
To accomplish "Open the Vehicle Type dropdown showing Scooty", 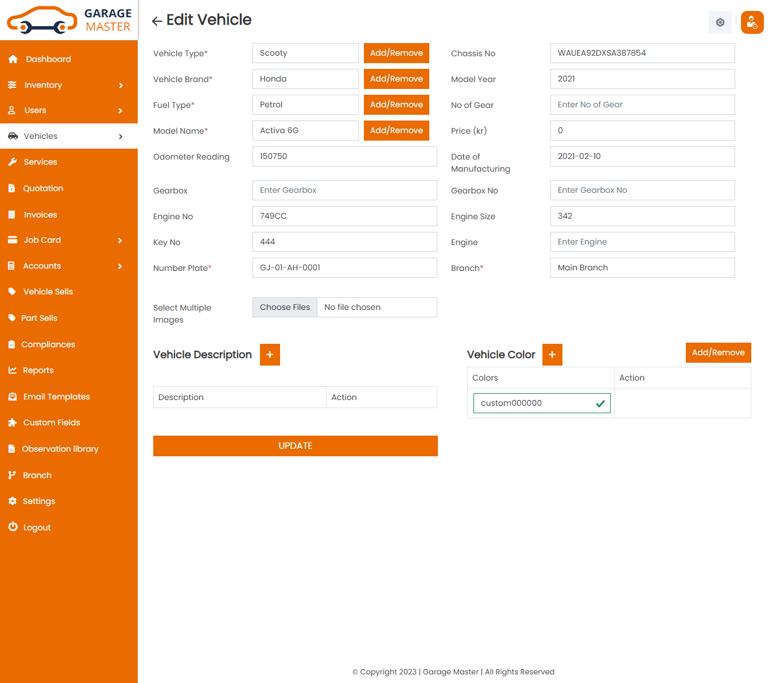I will click(x=305, y=53).
